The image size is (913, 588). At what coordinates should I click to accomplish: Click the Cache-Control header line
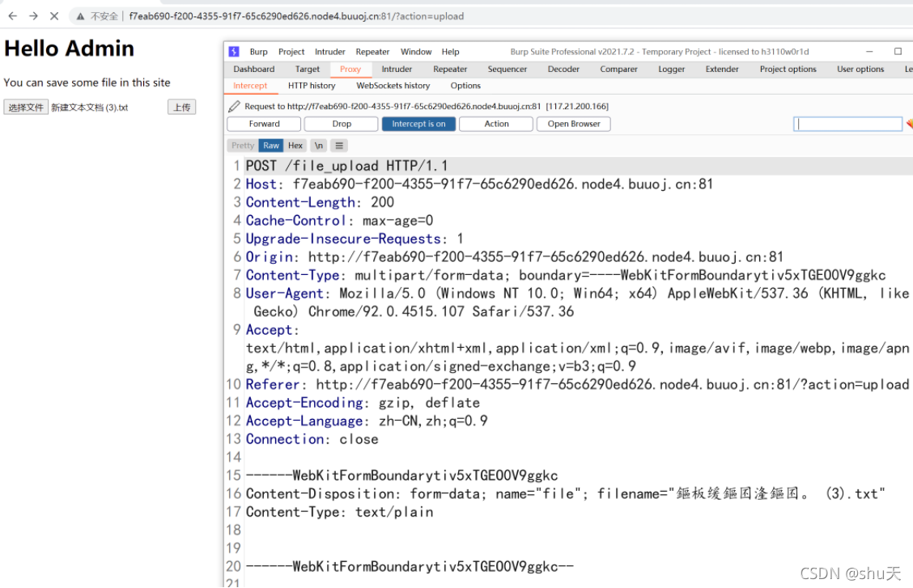click(339, 221)
